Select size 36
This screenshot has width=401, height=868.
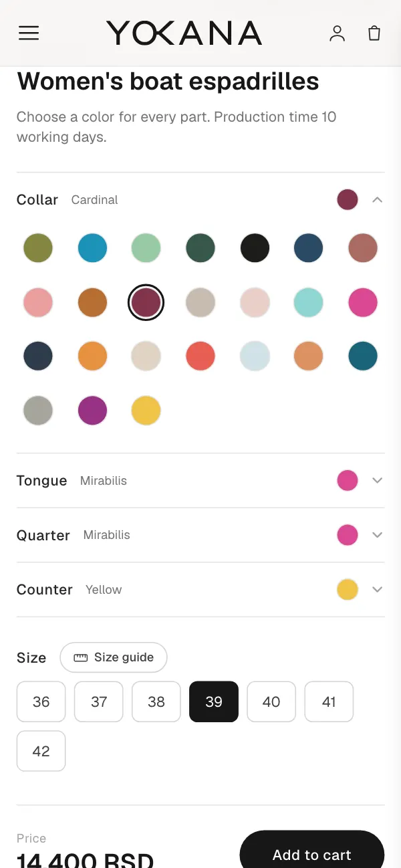[x=41, y=701]
